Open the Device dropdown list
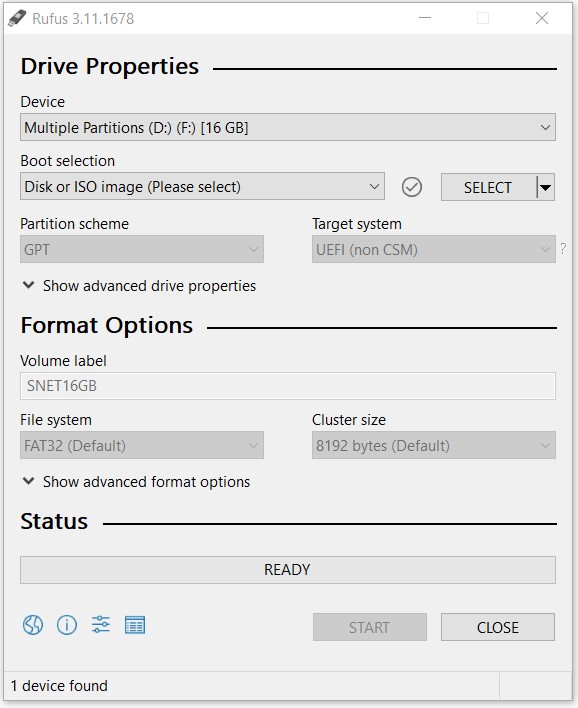The image size is (578, 708). [x=288, y=127]
